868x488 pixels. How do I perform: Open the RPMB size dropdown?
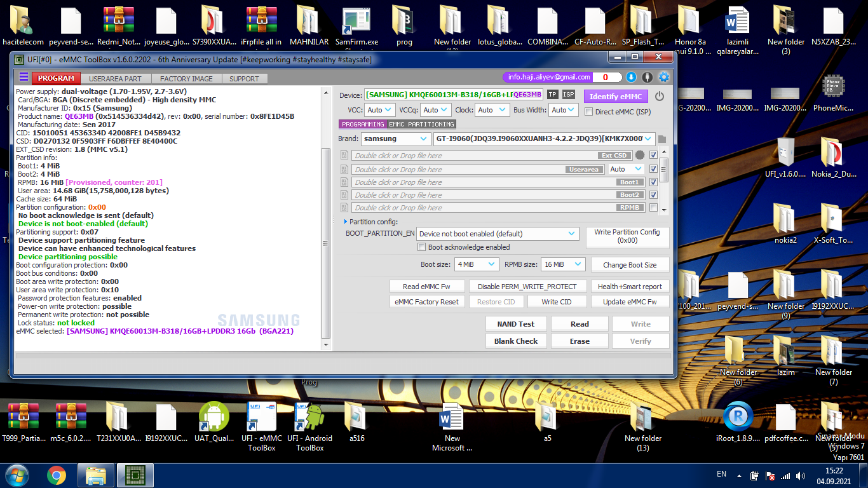pyautogui.click(x=563, y=264)
